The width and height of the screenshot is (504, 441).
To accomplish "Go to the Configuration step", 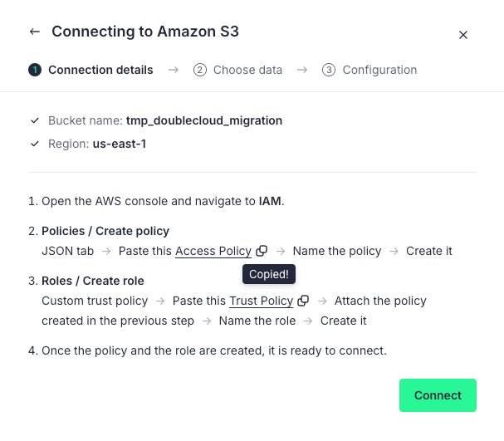I will coord(379,70).
